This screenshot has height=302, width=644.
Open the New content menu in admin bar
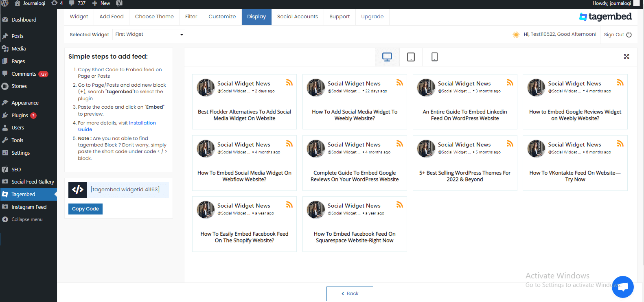coord(101,3)
